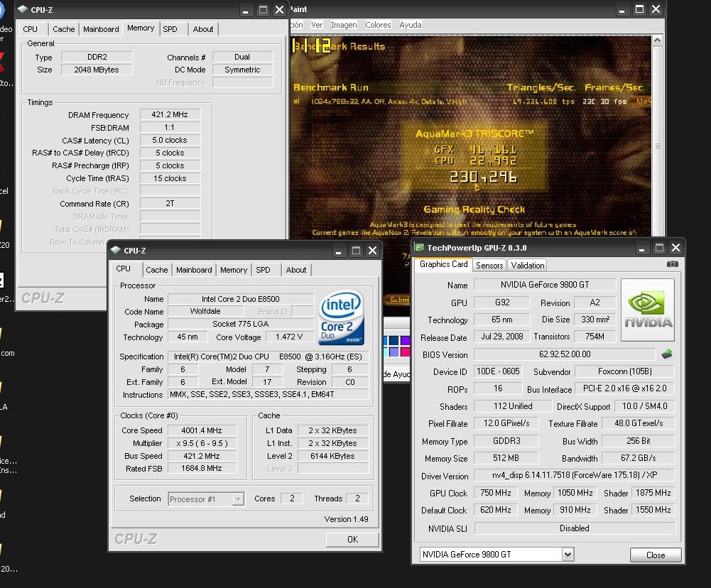Viewport: 711px width, 588px height.
Task: Pick the purple swatch in the Paint palette
Action: click(405, 340)
